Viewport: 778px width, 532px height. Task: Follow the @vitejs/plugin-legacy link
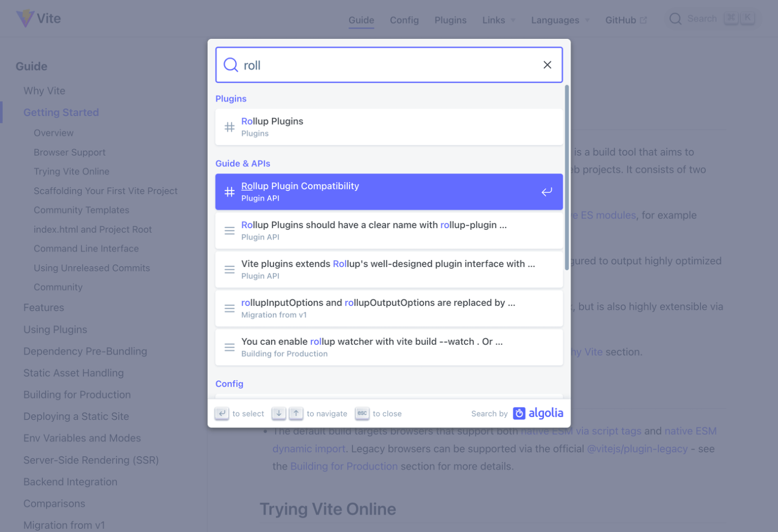(637, 449)
